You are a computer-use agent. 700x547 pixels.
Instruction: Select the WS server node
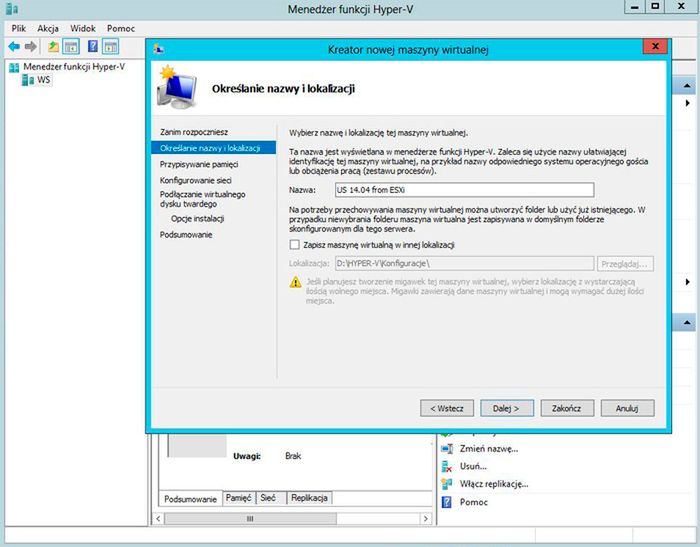(x=43, y=80)
